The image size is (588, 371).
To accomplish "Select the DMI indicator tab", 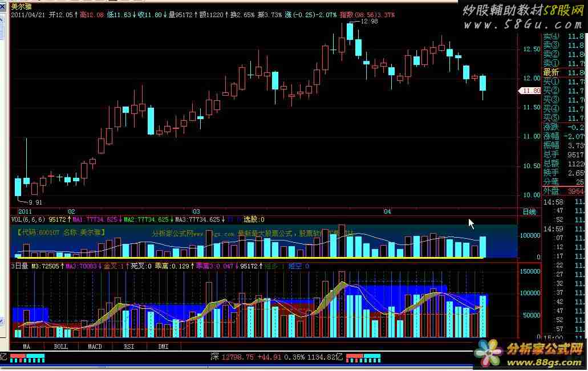I will (x=163, y=346).
